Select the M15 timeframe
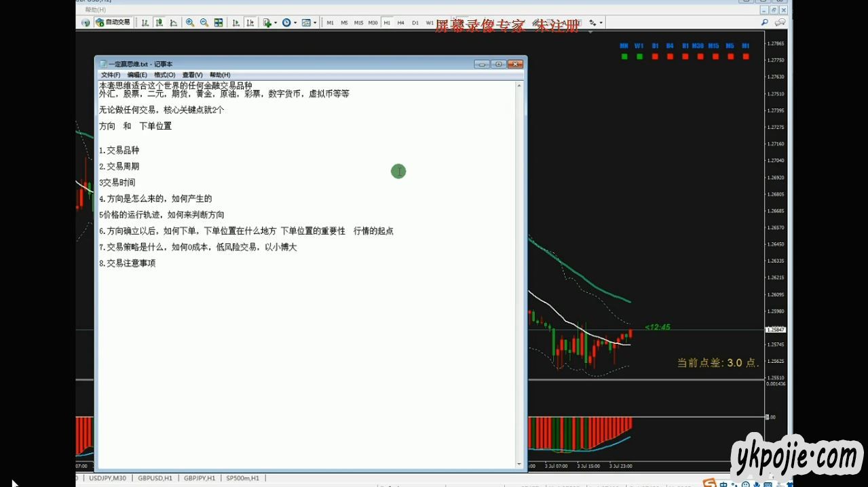 [x=358, y=22]
